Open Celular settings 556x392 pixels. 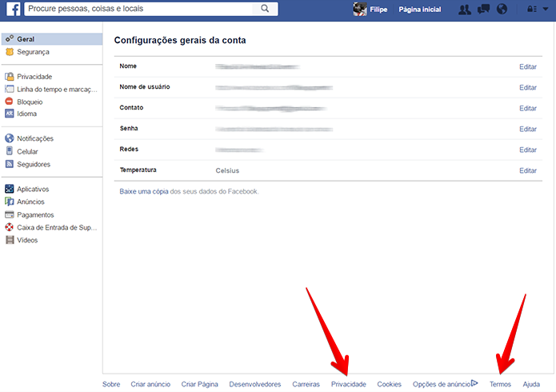click(27, 151)
